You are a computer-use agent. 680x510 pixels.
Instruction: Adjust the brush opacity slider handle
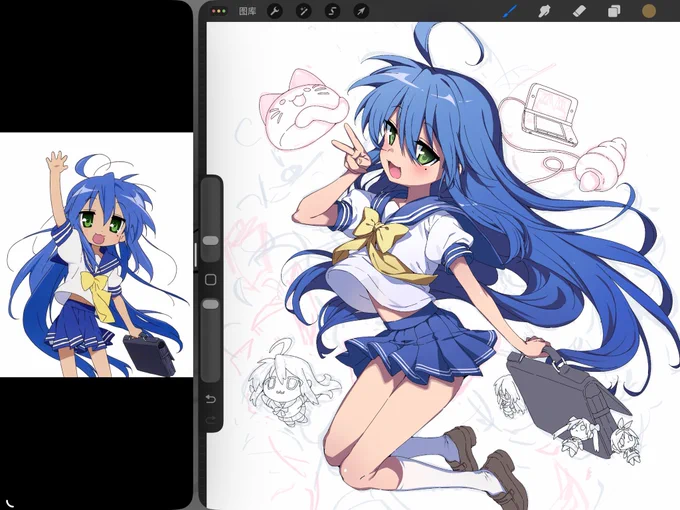211,304
